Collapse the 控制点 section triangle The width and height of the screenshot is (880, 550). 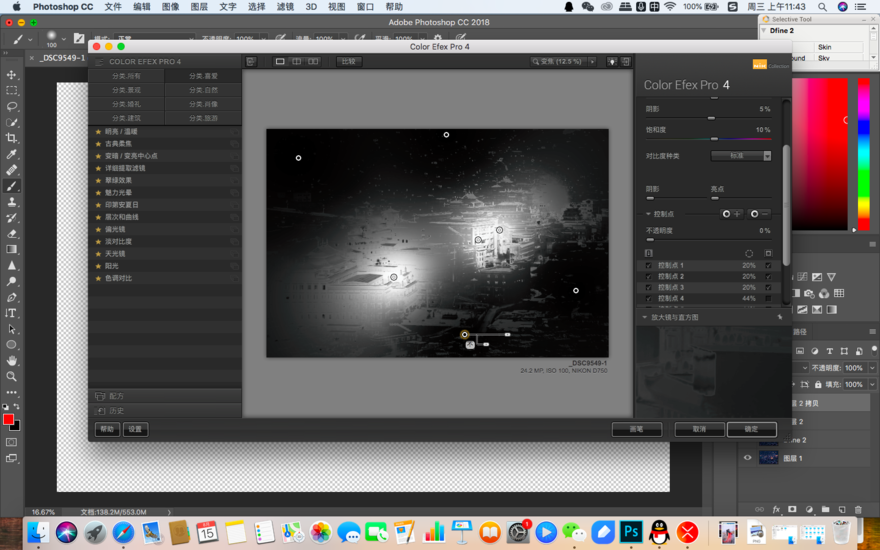coord(648,214)
